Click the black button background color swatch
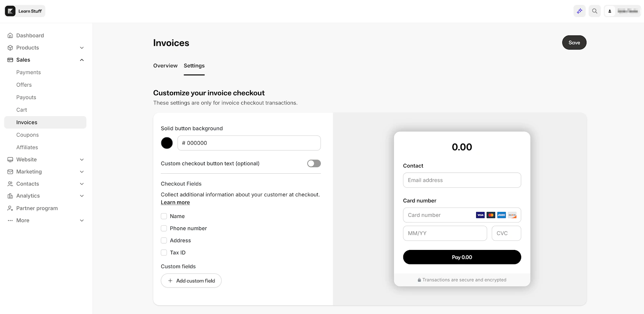 pos(167,143)
